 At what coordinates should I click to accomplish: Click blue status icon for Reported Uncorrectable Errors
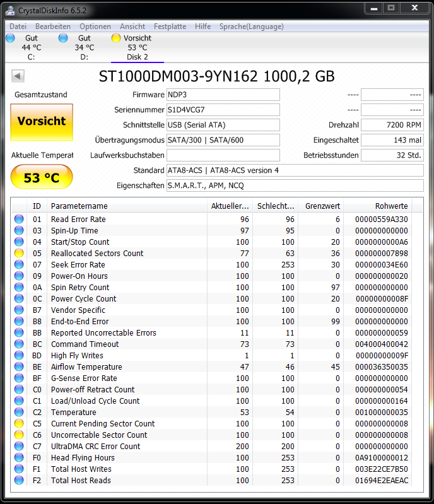click(x=19, y=332)
